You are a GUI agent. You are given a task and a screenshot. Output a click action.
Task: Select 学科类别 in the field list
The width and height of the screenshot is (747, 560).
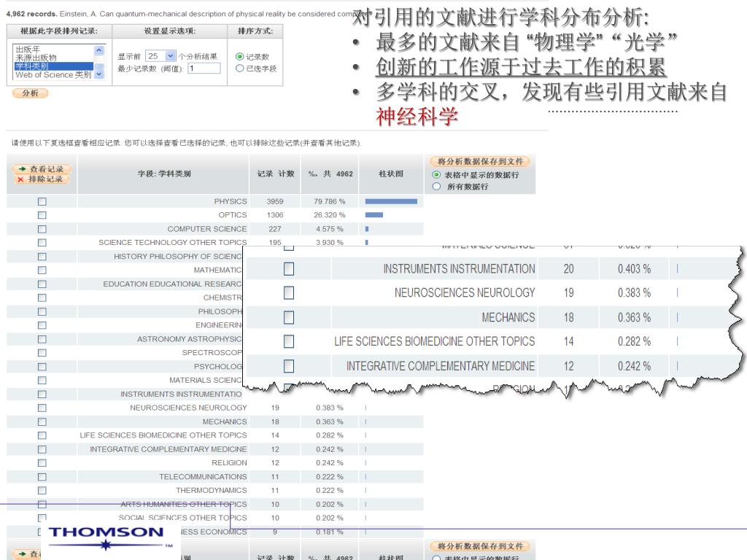[x=54, y=66]
